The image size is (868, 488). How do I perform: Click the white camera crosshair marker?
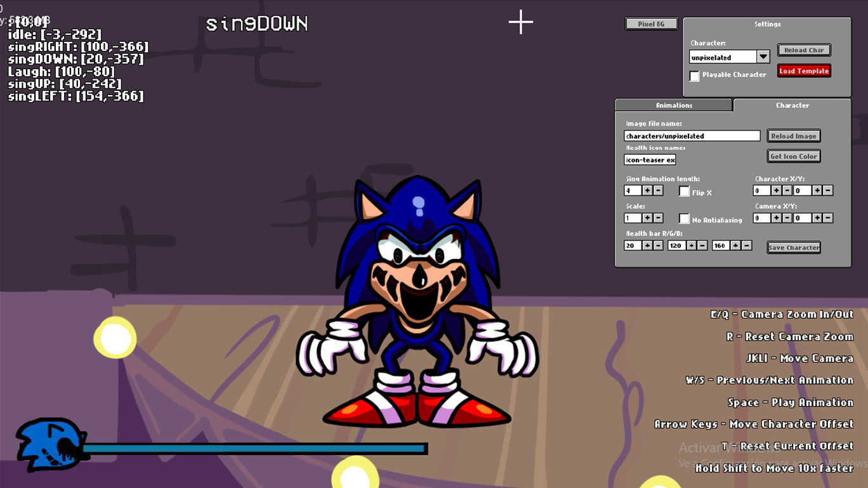[x=521, y=22]
